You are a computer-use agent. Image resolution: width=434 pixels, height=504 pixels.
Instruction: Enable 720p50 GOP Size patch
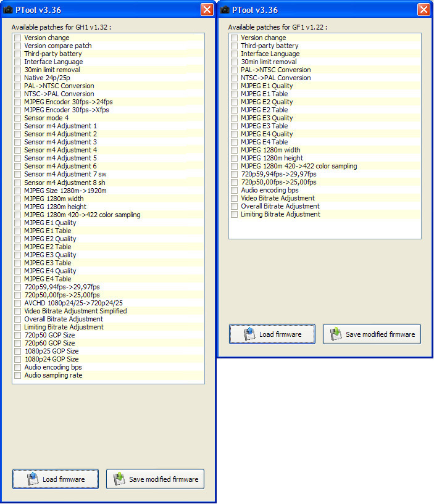pyautogui.click(x=18, y=336)
